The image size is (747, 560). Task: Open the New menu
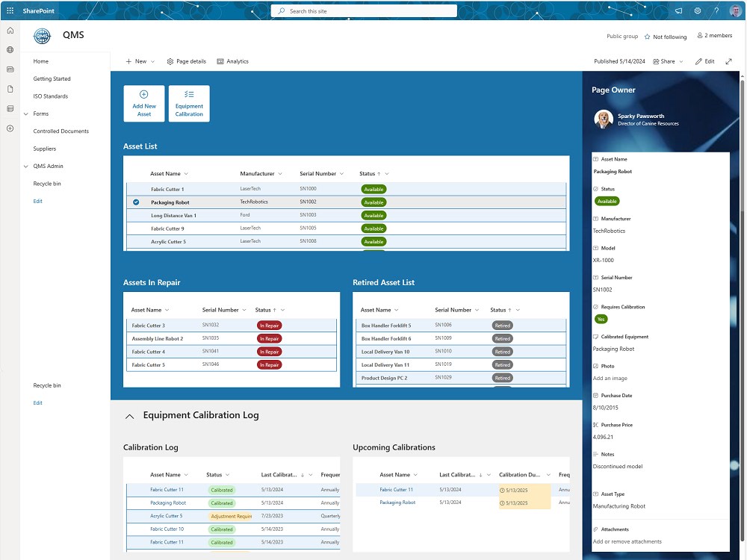coord(139,61)
